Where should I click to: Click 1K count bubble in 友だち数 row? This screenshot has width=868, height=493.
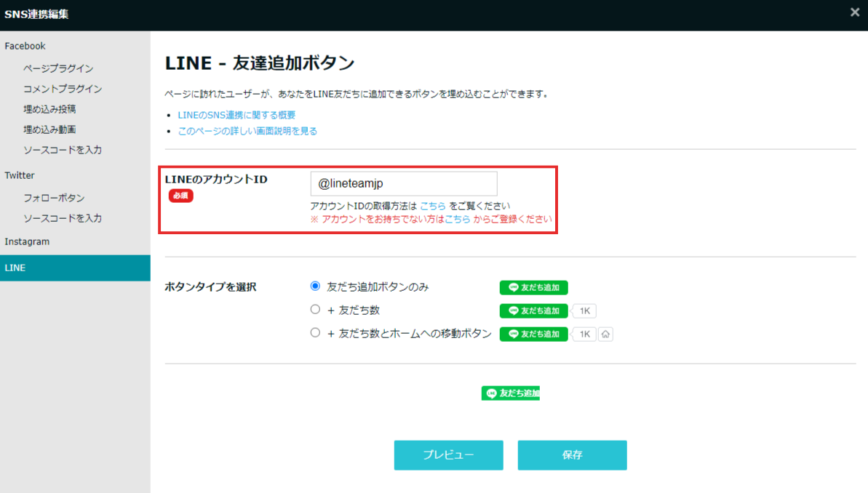(x=584, y=311)
